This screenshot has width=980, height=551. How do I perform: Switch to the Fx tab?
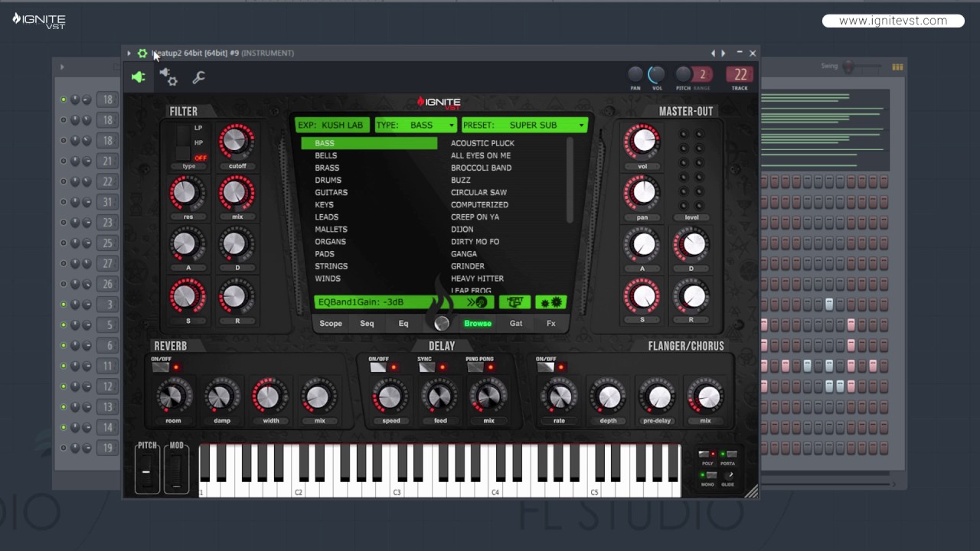click(550, 324)
